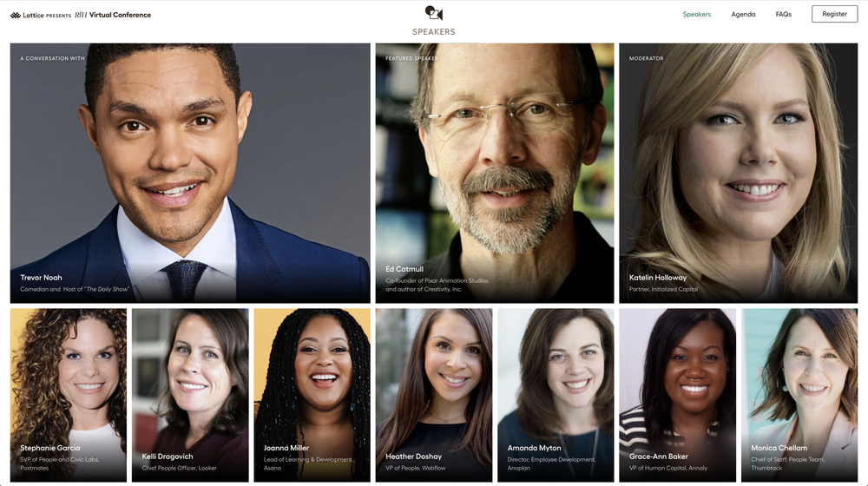This screenshot has height=486, width=868.
Task: Select Heather Doshay's speaker photo
Action: pyautogui.click(x=433, y=395)
